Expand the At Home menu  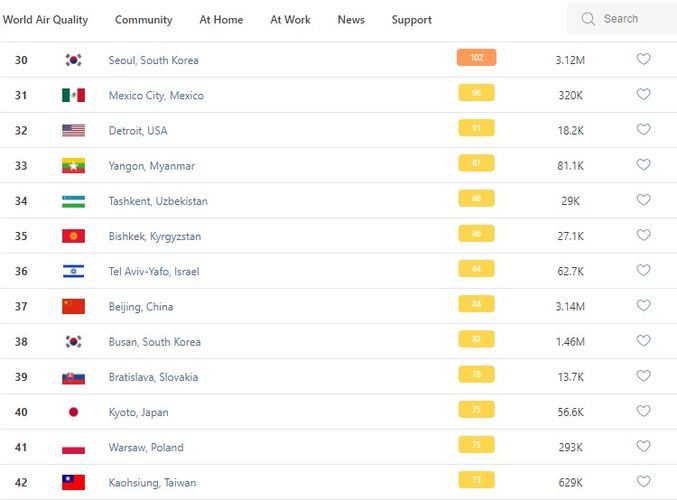(x=221, y=19)
